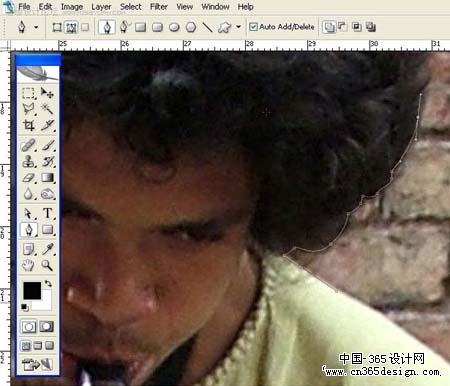Swap foreground and background colors
The image size is (450, 386).
click(x=49, y=283)
